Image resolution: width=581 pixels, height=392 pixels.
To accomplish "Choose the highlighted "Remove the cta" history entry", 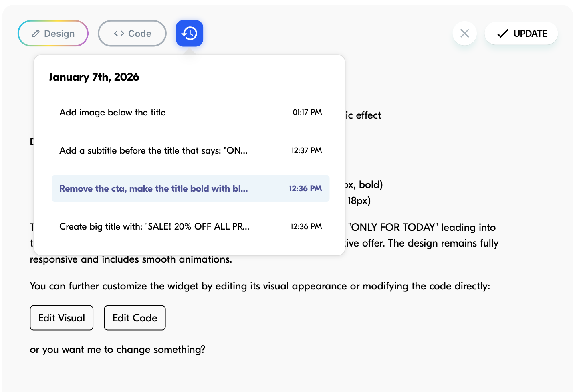I will pyautogui.click(x=153, y=189).
